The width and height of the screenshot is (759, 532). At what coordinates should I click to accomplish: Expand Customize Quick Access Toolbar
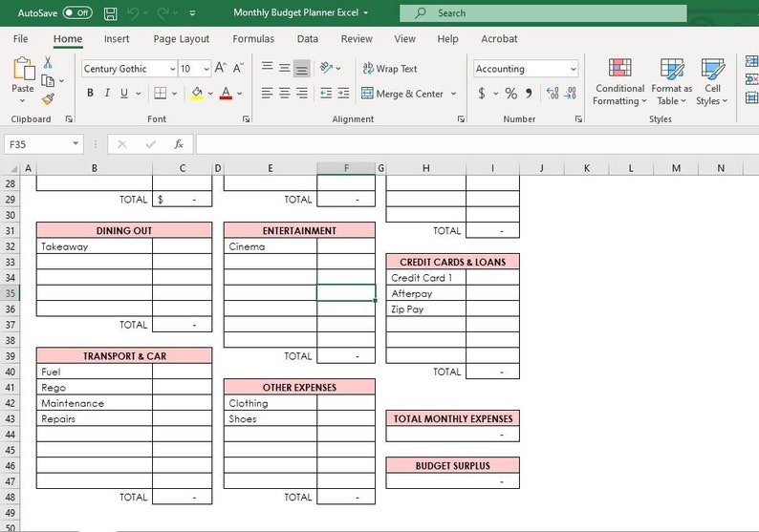click(192, 13)
